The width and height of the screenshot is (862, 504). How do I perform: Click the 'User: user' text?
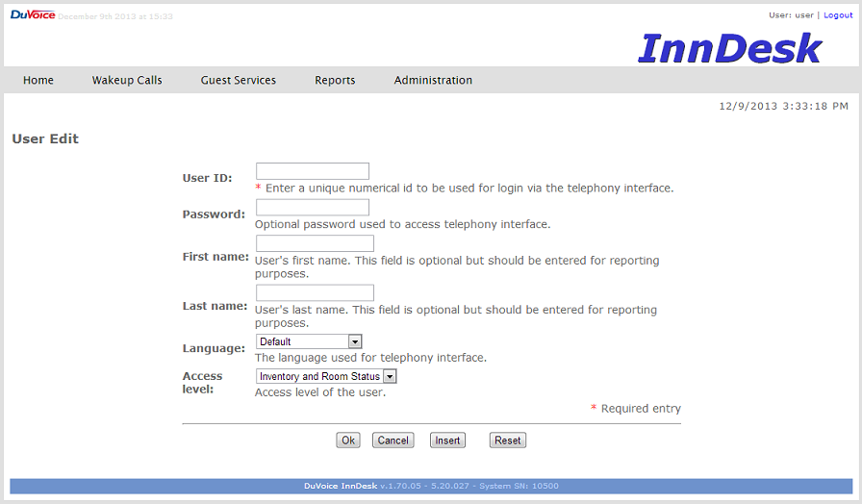(x=791, y=15)
